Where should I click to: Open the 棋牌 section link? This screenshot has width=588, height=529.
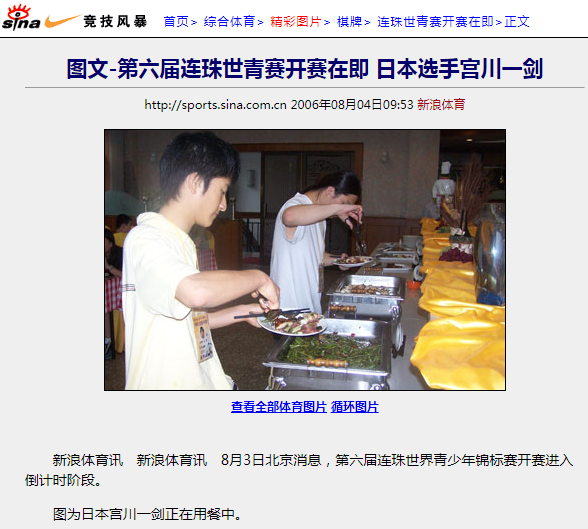click(x=350, y=22)
